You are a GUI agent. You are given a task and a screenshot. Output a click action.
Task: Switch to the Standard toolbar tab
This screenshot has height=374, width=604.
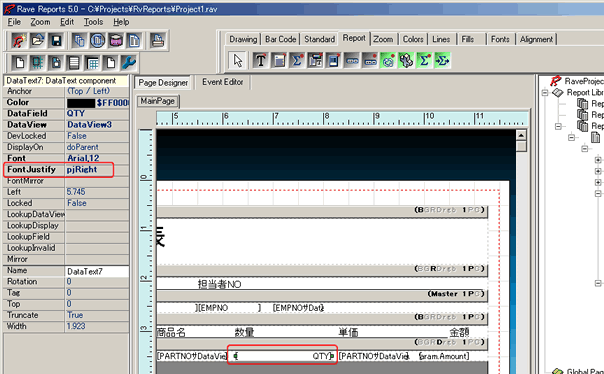pyautogui.click(x=319, y=39)
